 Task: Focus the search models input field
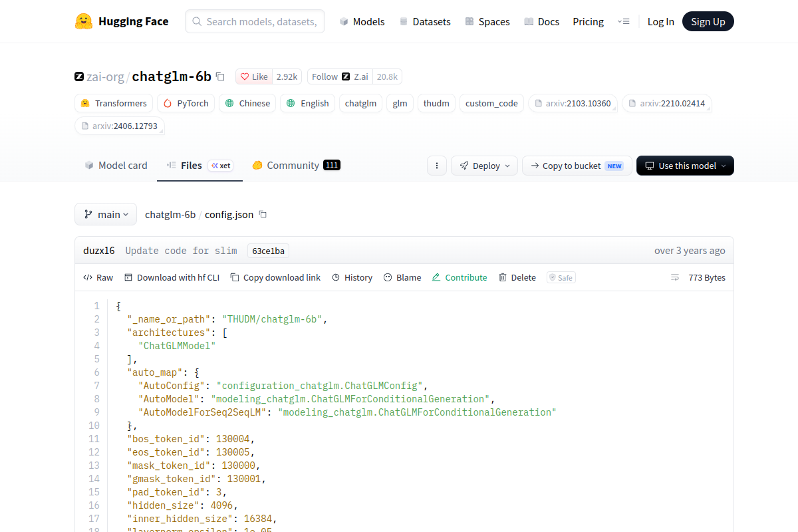coord(255,21)
